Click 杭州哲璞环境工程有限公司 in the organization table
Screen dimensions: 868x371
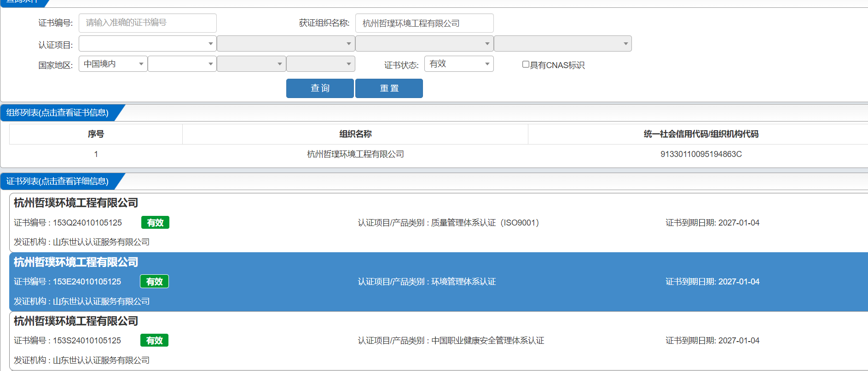point(355,154)
